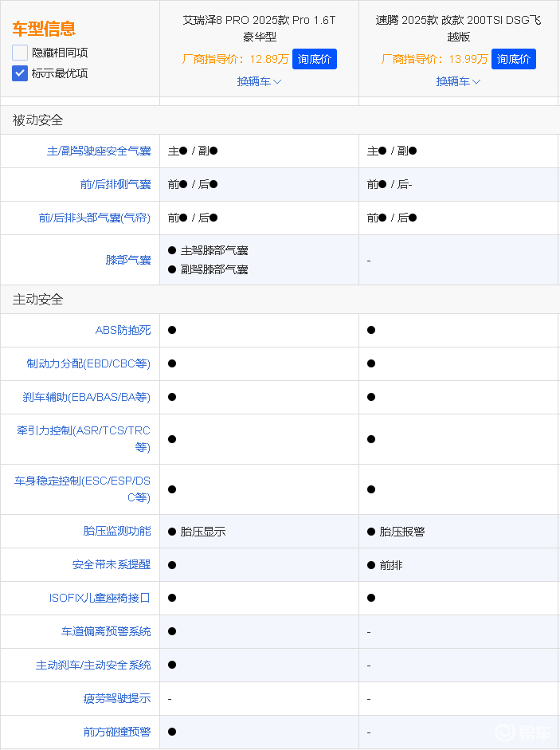Click 询底价 for 艾瑞泽8 PRO
The height and width of the screenshot is (750, 560).
[314, 59]
